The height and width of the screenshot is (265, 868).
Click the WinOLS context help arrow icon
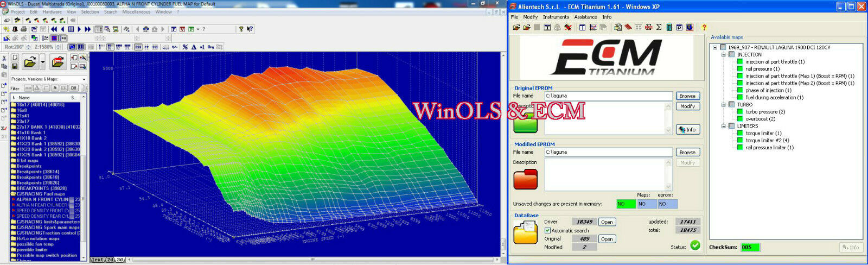(250, 29)
